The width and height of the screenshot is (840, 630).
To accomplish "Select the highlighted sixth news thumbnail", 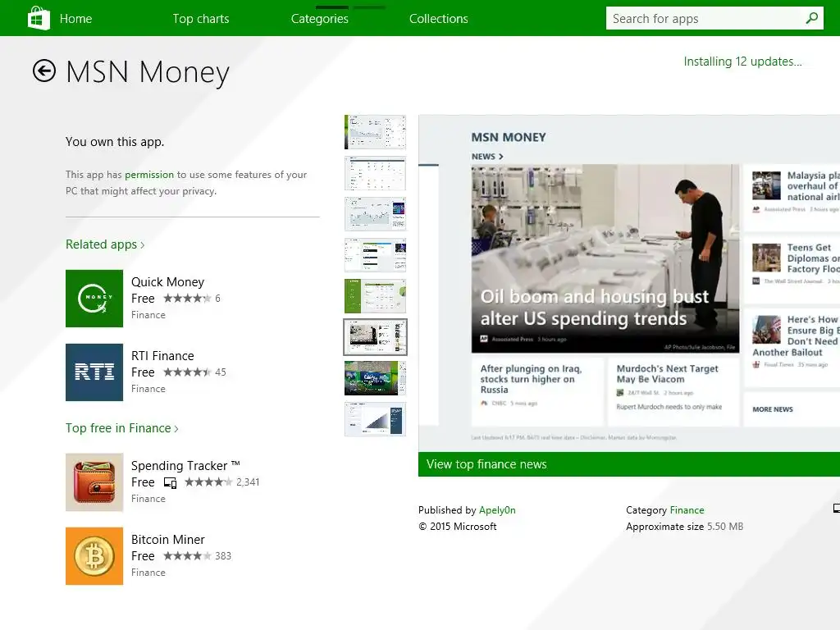I will [x=375, y=337].
